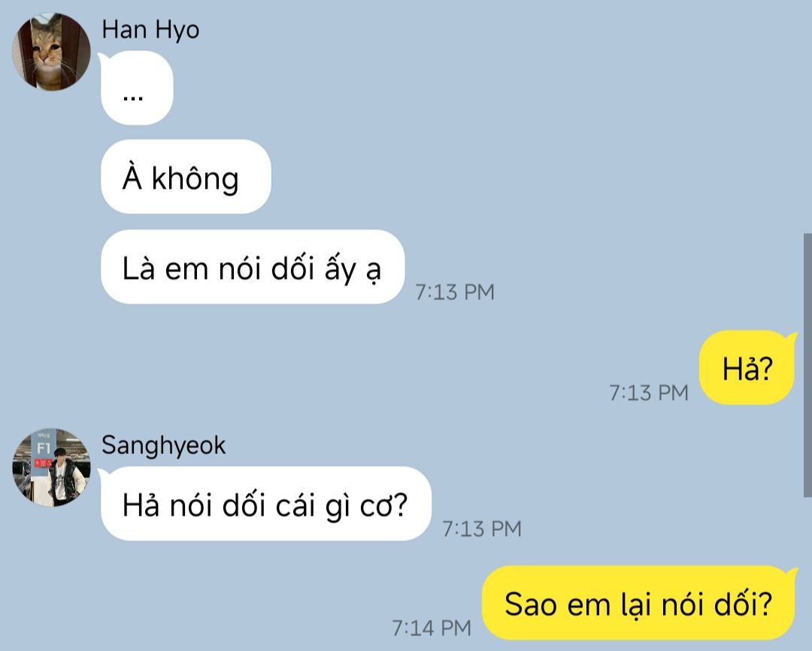Tap the yellow "Sao em lại nói dối?" bubble
This screenshot has height=651, width=812.
(x=639, y=603)
